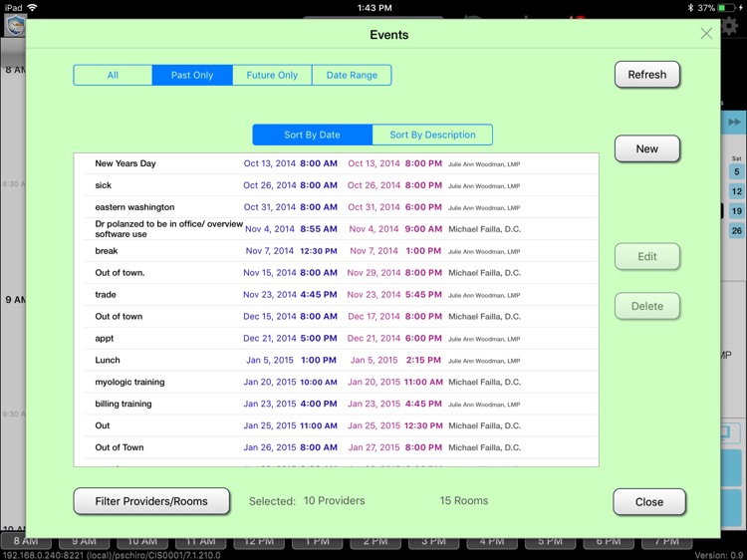This screenshot has height=560, width=747.
Task: Jump to 4 PM in background timeline
Action: click(x=492, y=543)
